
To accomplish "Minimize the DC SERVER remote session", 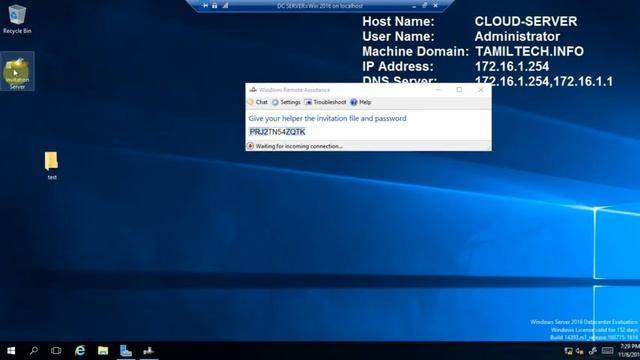I will pyautogui.click(x=414, y=6).
